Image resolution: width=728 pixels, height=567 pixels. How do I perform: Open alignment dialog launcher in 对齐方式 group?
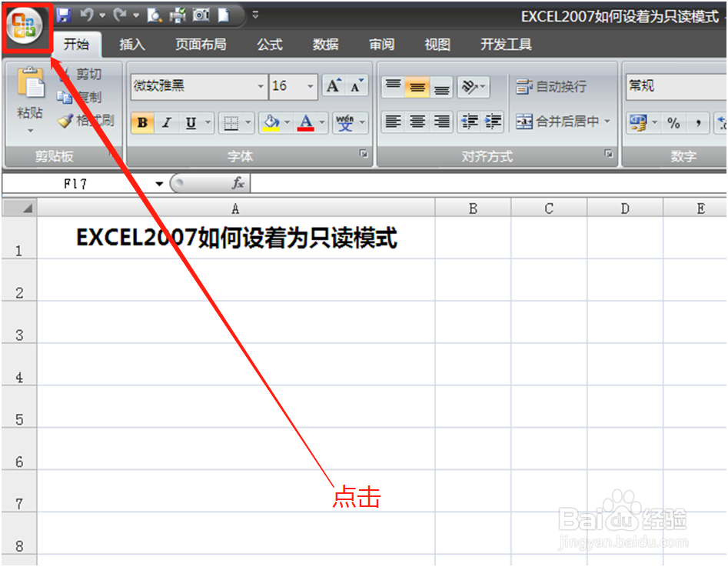pyautogui.click(x=608, y=154)
